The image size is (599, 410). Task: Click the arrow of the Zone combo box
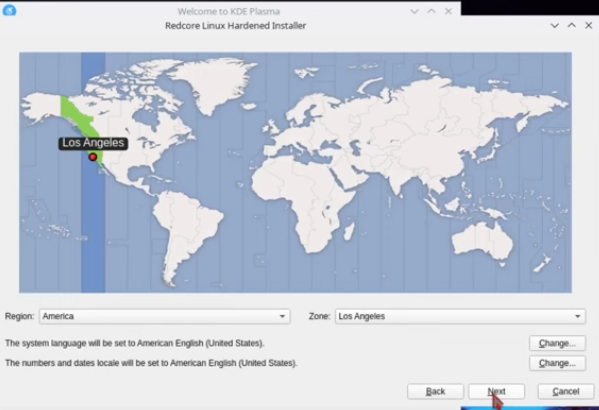click(x=578, y=316)
